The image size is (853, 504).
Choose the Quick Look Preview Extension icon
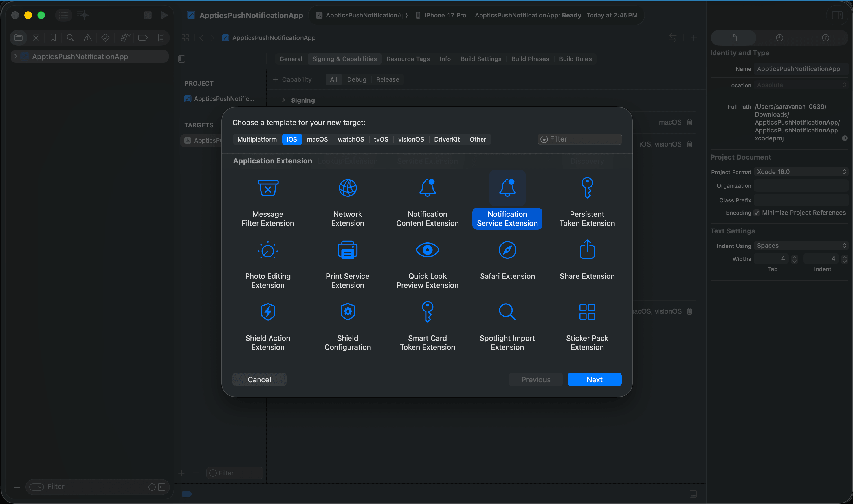point(427,250)
